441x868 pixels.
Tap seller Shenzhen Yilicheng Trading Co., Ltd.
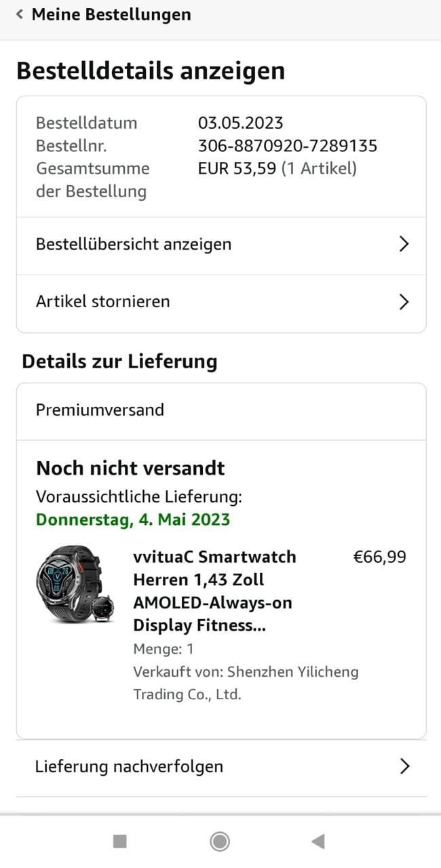pos(246,683)
